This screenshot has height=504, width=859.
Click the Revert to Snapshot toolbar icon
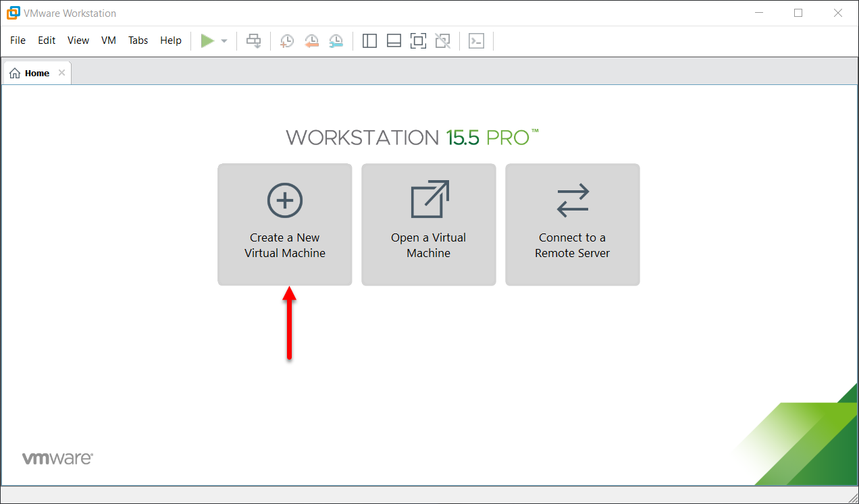(311, 41)
